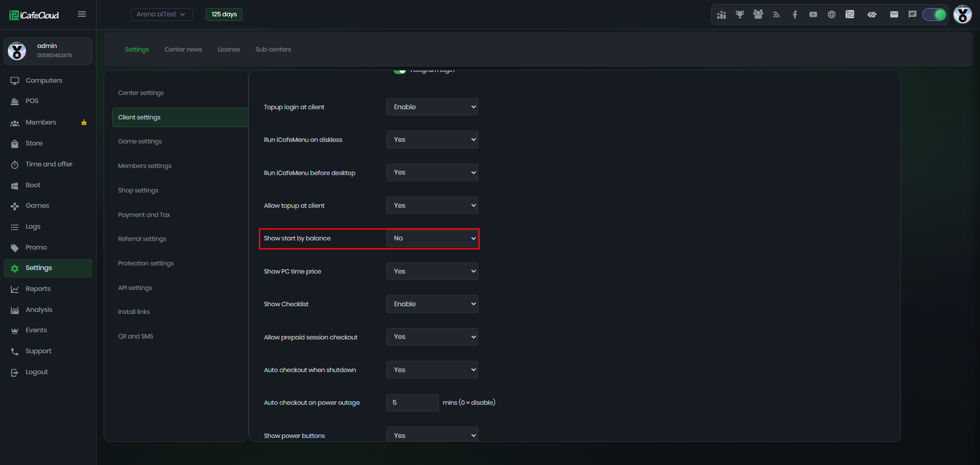980x465 pixels.
Task: Click the handshake-style icon in top bar
Action: [872, 15]
